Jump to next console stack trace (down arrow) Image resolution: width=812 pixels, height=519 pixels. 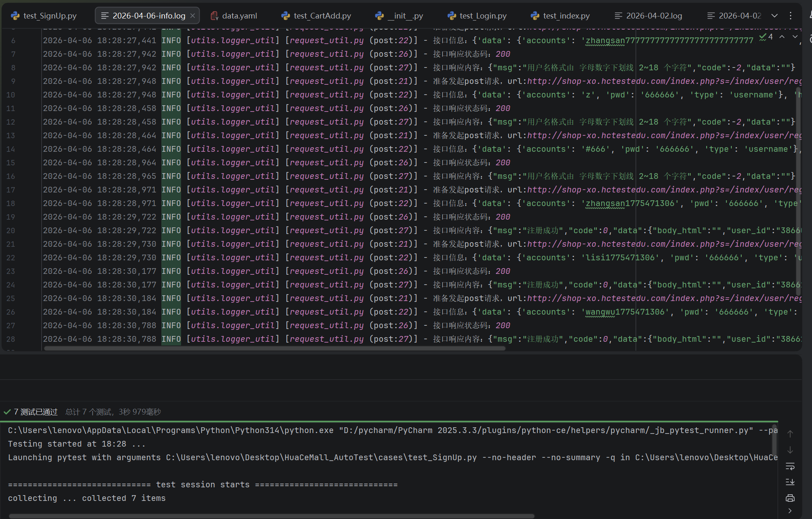790,450
